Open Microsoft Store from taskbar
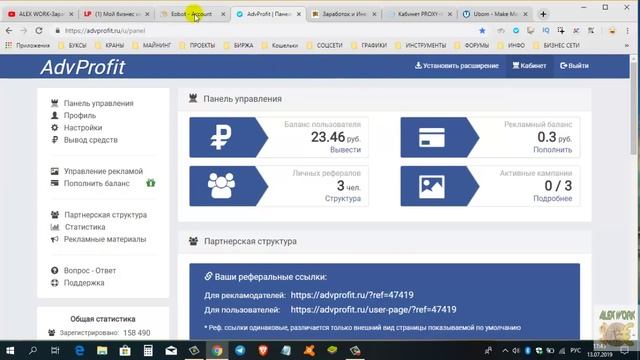Image resolution: width=640 pixels, height=360 pixels. point(125,351)
